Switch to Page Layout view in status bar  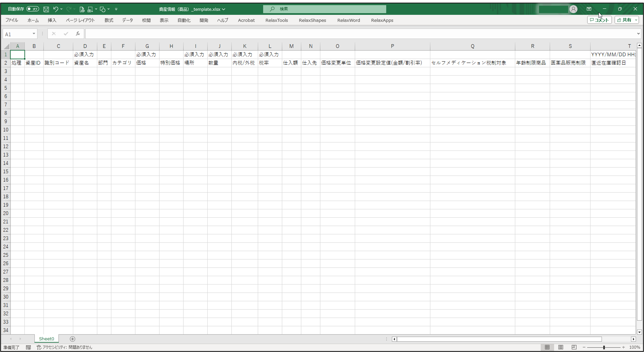click(x=561, y=347)
